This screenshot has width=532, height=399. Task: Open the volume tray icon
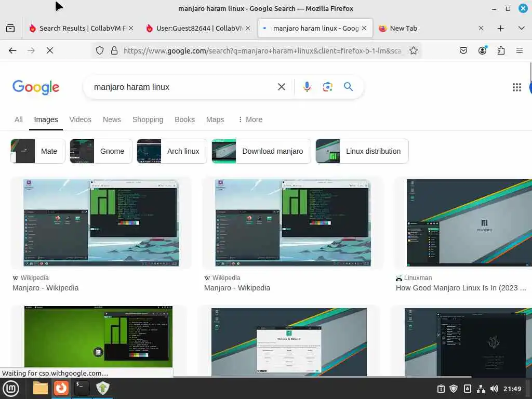[494, 389]
